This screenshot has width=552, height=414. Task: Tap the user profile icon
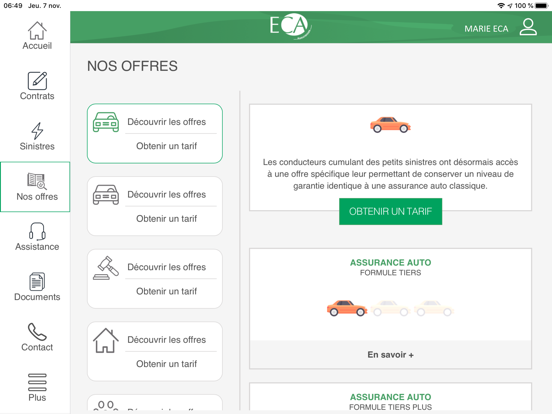click(528, 27)
